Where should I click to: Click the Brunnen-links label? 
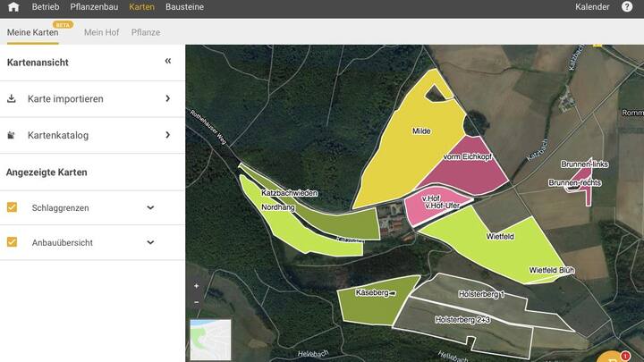584,164
